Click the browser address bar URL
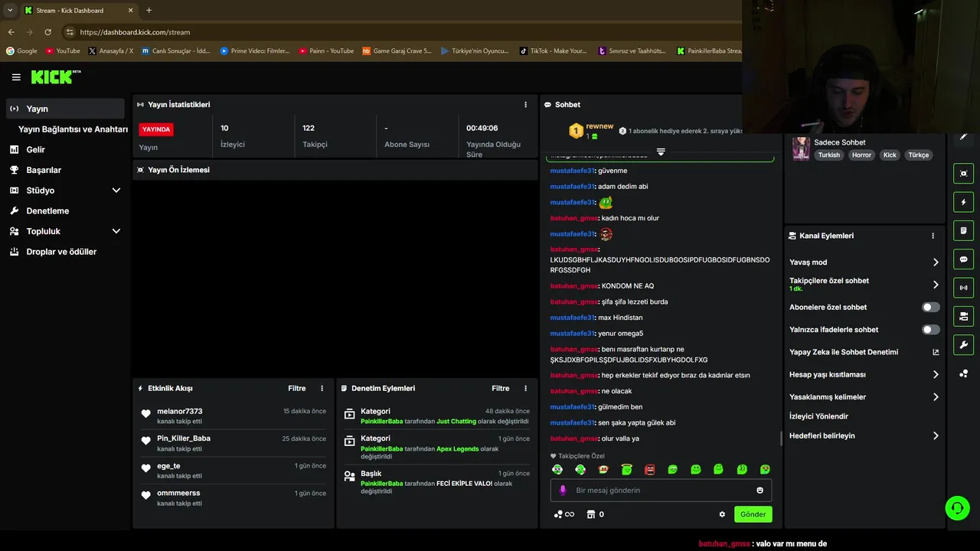The image size is (980, 551). pyautogui.click(x=135, y=32)
